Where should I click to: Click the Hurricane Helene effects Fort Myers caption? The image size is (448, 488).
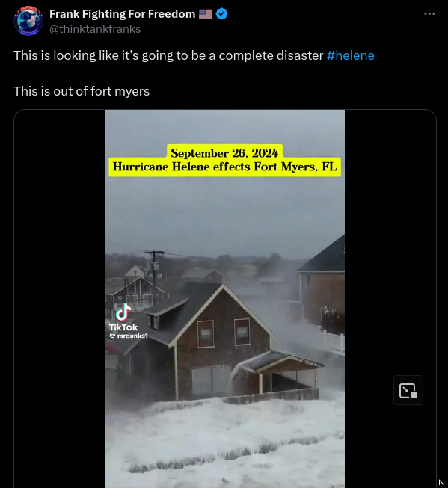pyautogui.click(x=224, y=167)
